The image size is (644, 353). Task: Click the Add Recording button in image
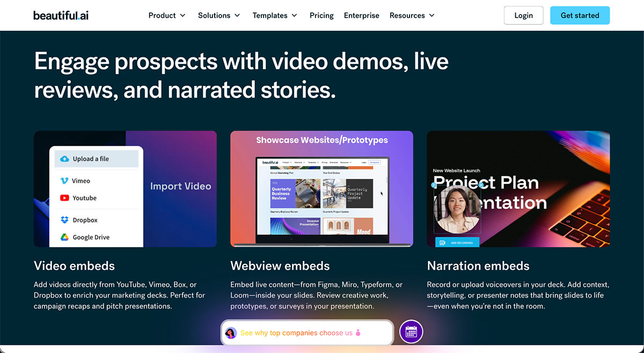pyautogui.click(x=457, y=242)
